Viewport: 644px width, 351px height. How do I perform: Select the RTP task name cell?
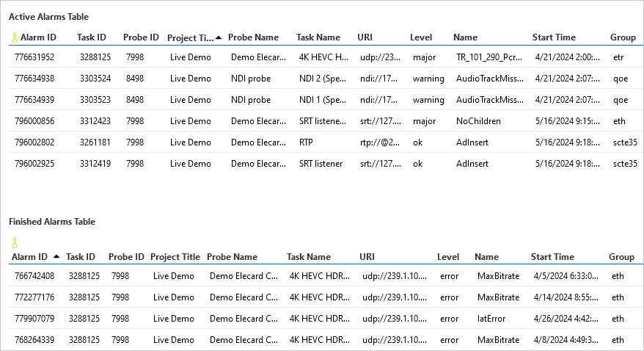tap(307, 142)
